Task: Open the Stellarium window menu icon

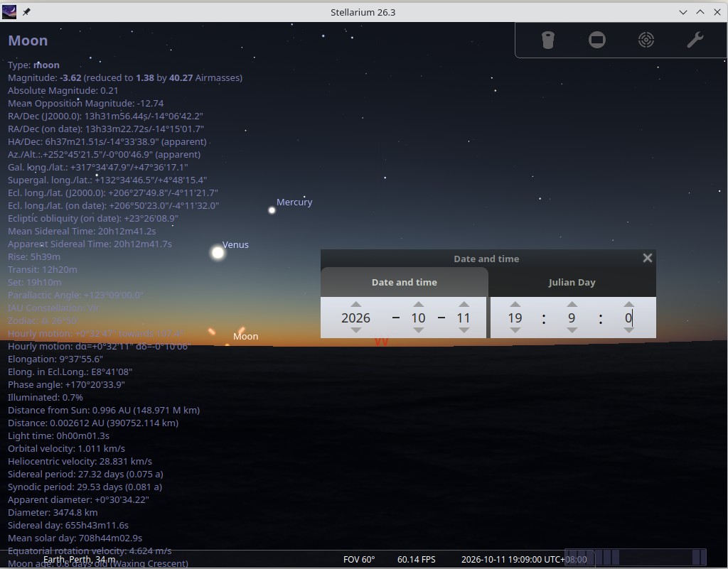Action: (9, 12)
